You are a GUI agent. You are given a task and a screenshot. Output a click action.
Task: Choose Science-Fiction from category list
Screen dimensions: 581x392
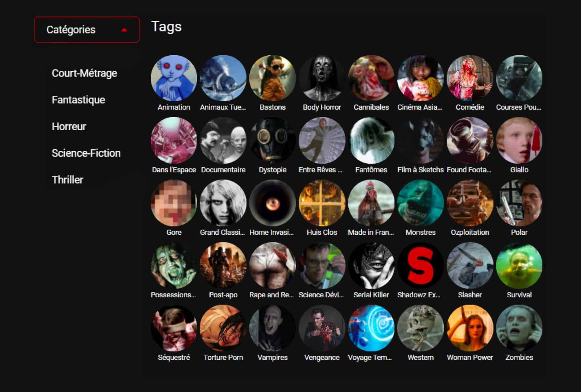pyautogui.click(x=86, y=153)
